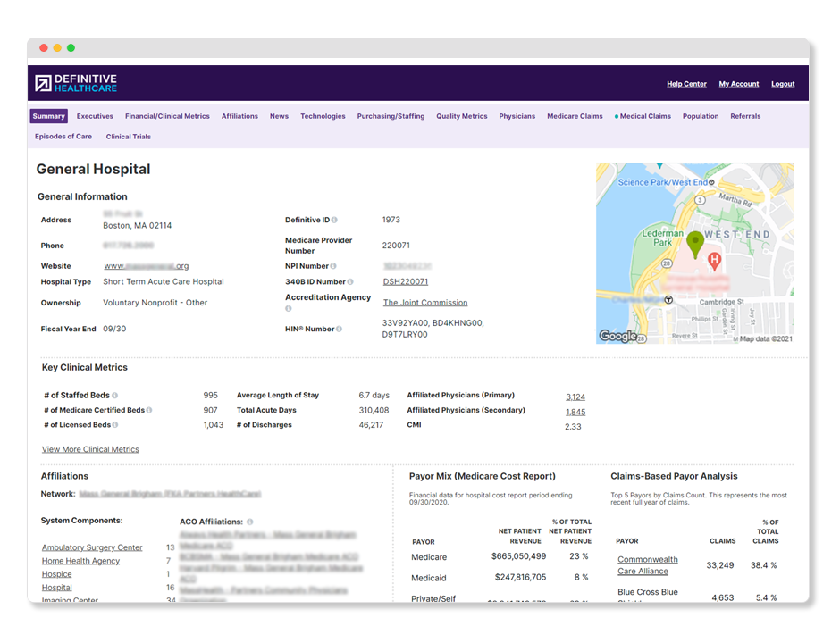Click the 33,249 claims count value
The width and height of the screenshot is (840, 643).
tap(720, 565)
